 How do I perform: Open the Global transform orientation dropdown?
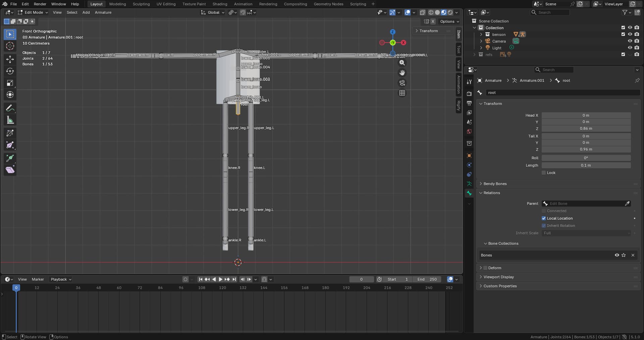213,12
